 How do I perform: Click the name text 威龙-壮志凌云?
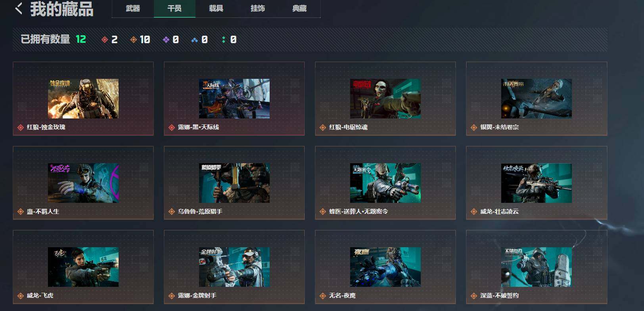(x=499, y=212)
